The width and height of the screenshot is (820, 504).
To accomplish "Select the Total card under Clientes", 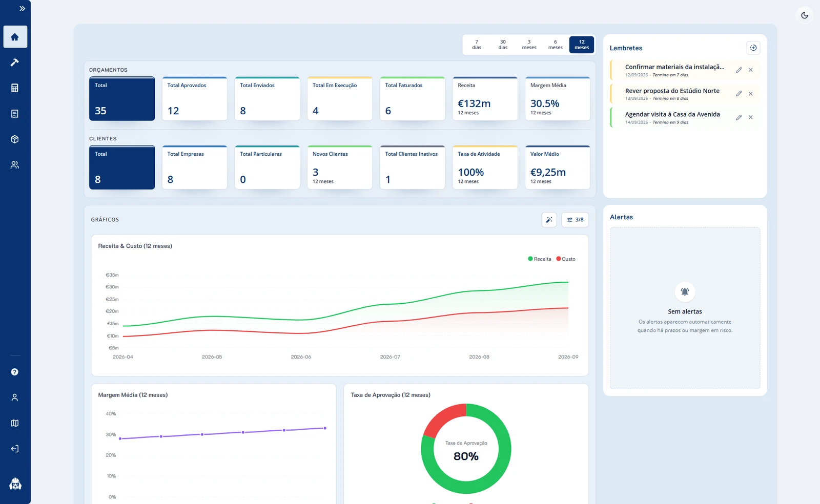I will 122,167.
